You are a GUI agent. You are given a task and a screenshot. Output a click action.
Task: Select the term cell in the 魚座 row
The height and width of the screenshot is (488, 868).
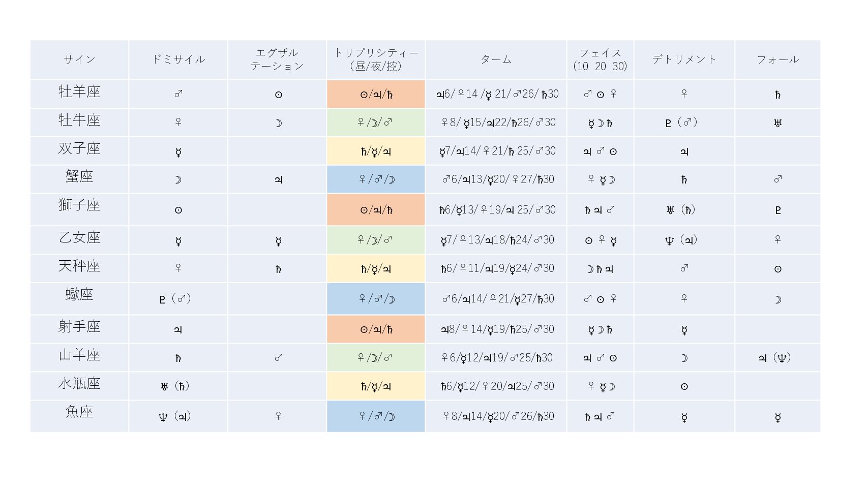coord(496,416)
